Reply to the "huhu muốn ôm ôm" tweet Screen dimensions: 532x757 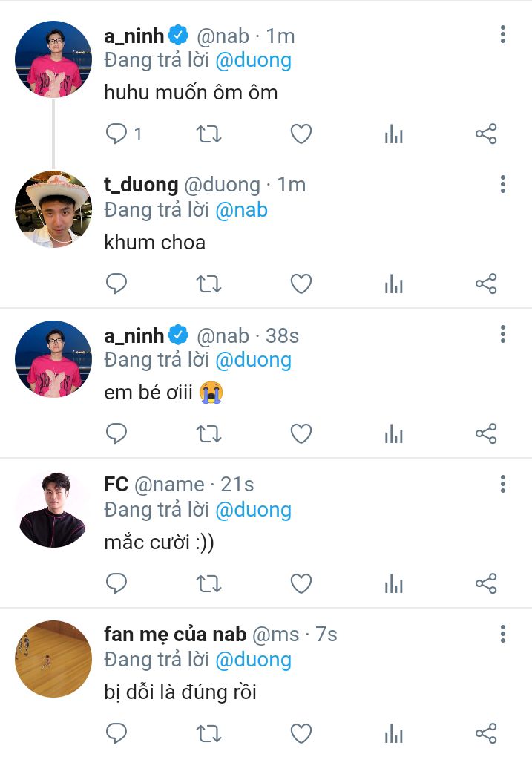117,134
